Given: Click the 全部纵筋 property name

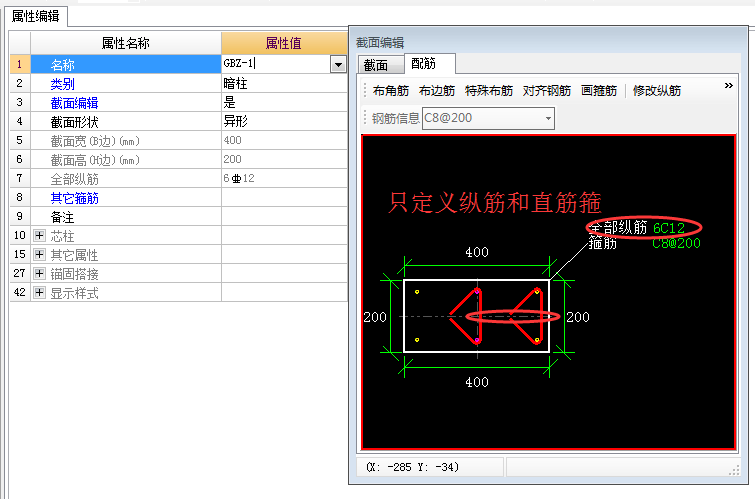Looking at the screenshot, I should click(74, 179).
